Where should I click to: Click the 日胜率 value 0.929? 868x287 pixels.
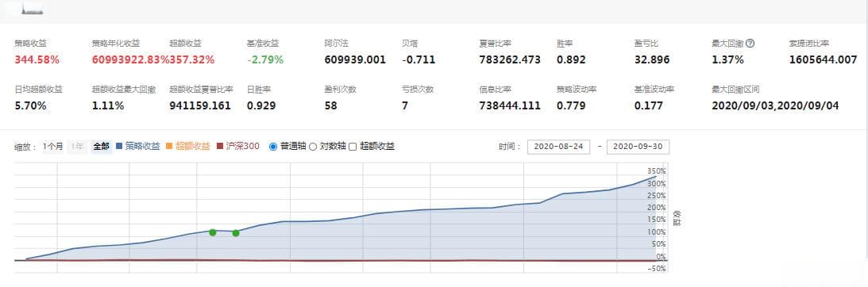(x=261, y=105)
